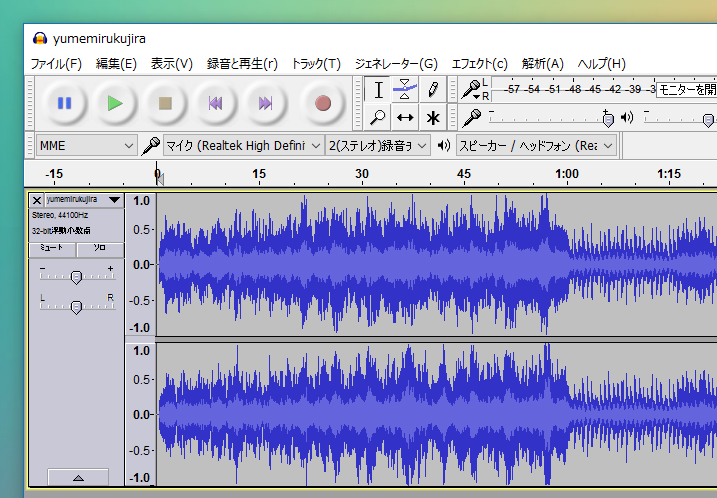Select the Selection (I-beam) tool

coord(378,89)
